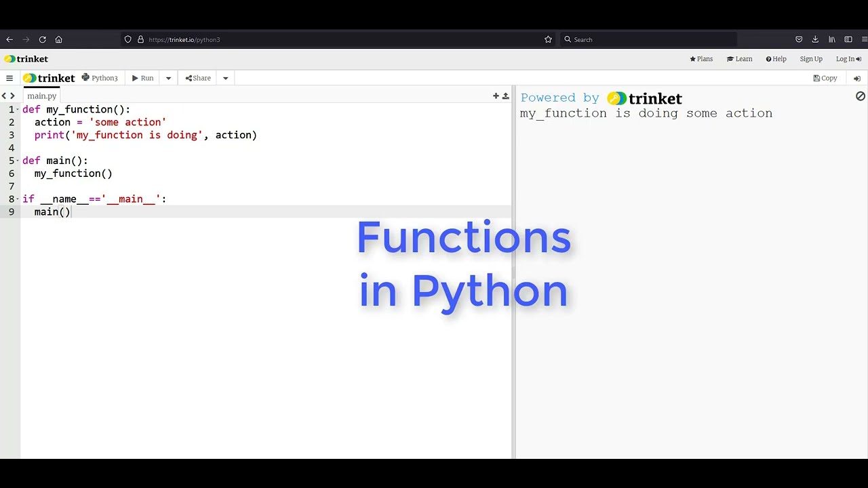The height and width of the screenshot is (488, 868).
Task: Click the clear output icon in the results panel
Action: pyautogui.click(x=861, y=96)
